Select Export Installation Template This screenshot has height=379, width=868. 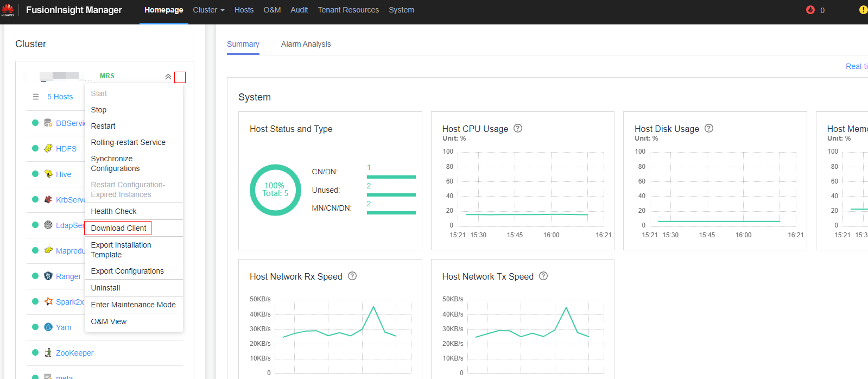pyautogui.click(x=121, y=250)
